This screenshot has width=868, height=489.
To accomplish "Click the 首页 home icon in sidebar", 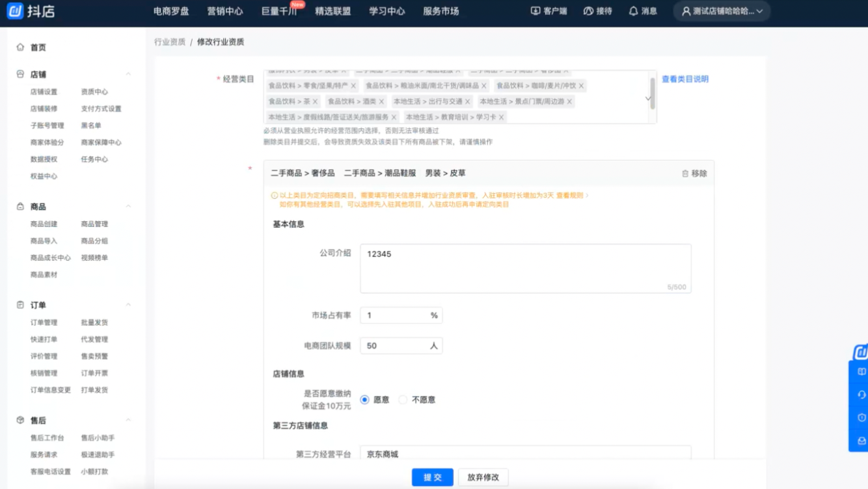I will click(x=20, y=47).
